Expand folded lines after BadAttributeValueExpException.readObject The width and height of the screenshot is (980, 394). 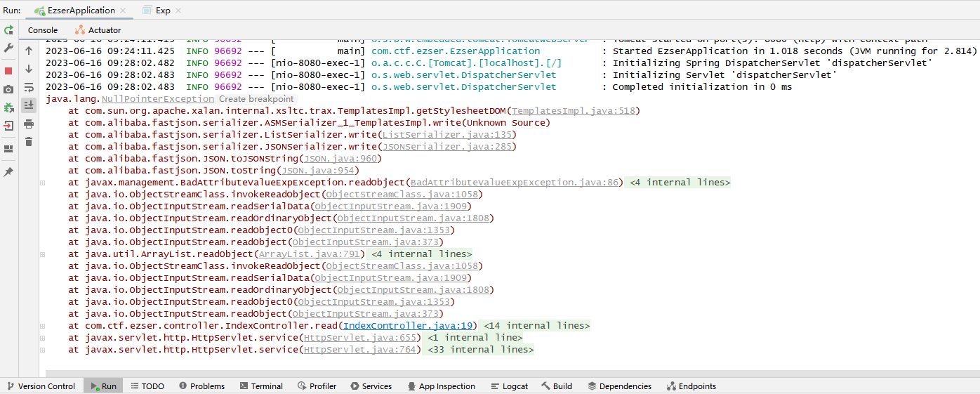pos(677,183)
